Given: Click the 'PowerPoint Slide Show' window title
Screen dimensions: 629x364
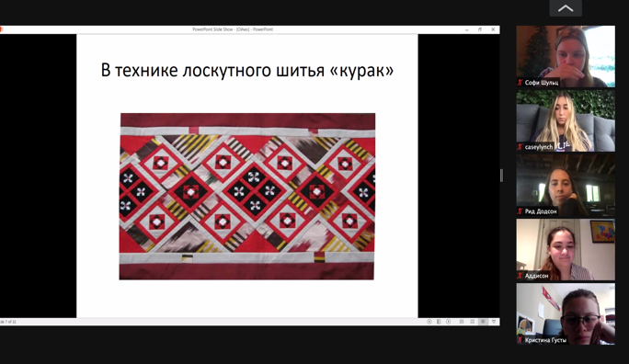Looking at the screenshot, I should (x=233, y=29).
